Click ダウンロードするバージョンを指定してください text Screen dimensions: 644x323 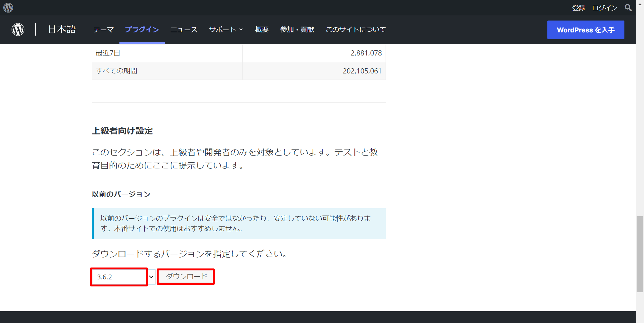point(189,254)
